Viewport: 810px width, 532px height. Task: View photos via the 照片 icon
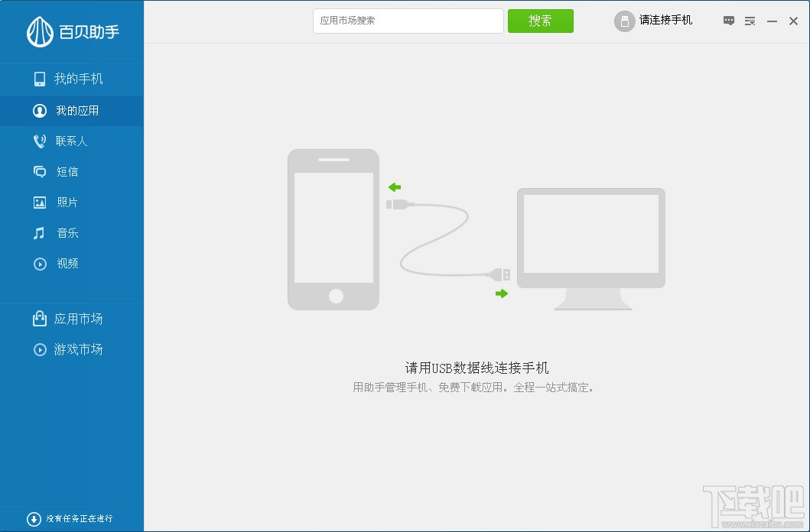38,202
